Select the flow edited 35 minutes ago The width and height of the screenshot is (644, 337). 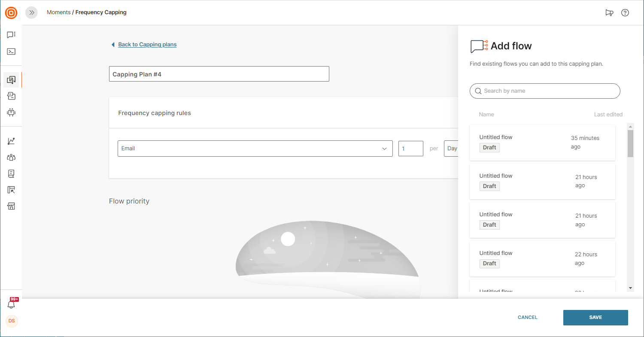542,143
